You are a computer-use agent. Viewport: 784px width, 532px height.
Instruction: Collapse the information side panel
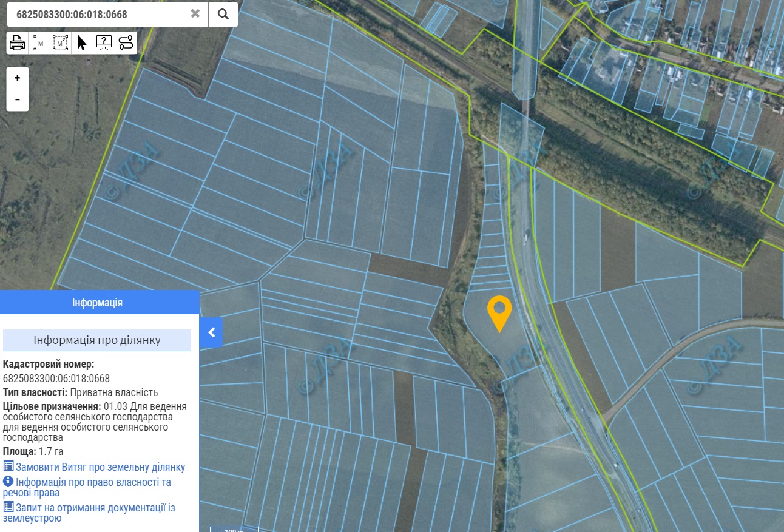pos(211,332)
